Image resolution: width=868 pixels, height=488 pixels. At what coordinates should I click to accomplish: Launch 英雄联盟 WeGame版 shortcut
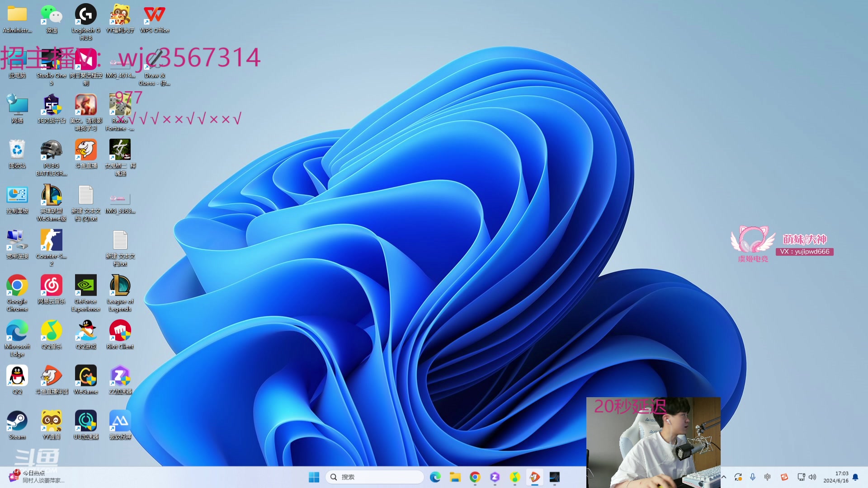point(52,203)
